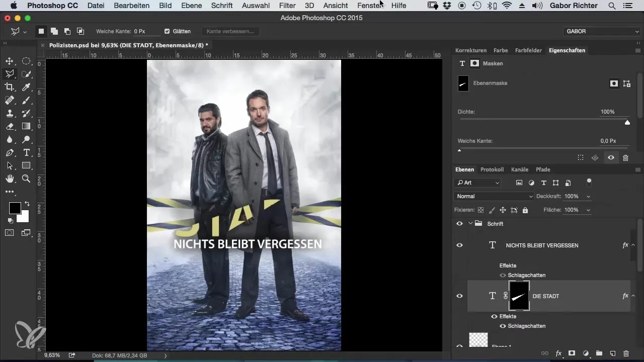Select the History Brush tool
The height and width of the screenshot is (362, 644).
click(x=26, y=113)
